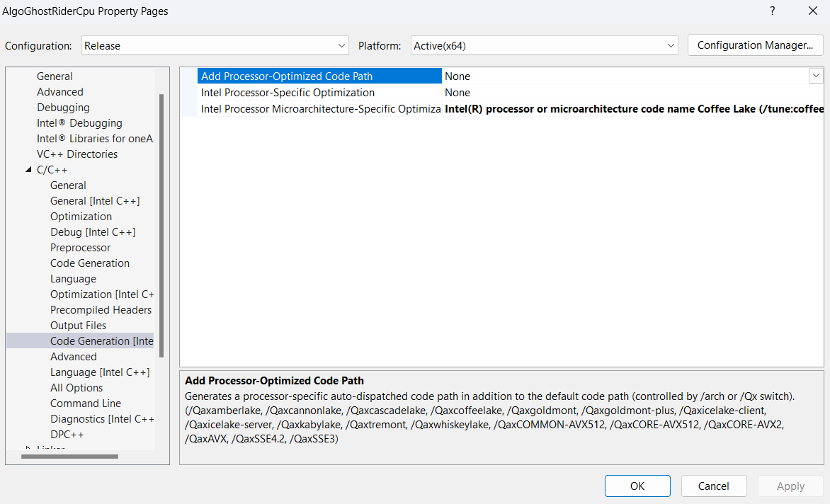Open the Platform dropdown showing Active(x64)
830x504 pixels.
[670, 45]
